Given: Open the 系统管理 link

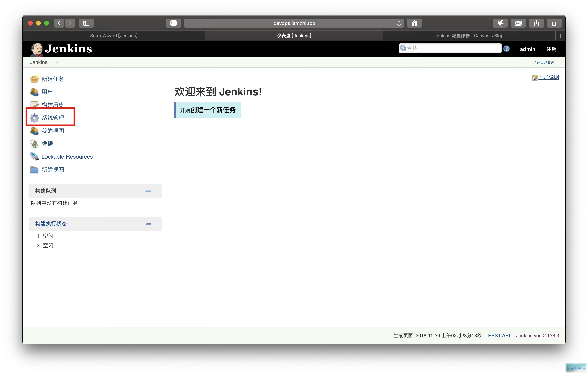Looking at the screenshot, I should [53, 118].
